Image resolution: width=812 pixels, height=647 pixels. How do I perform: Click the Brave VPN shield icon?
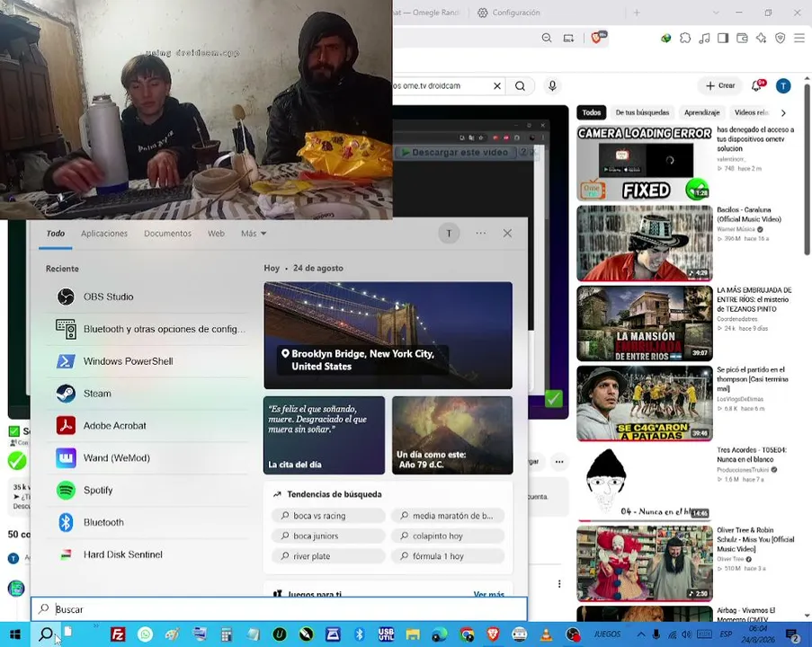781,38
